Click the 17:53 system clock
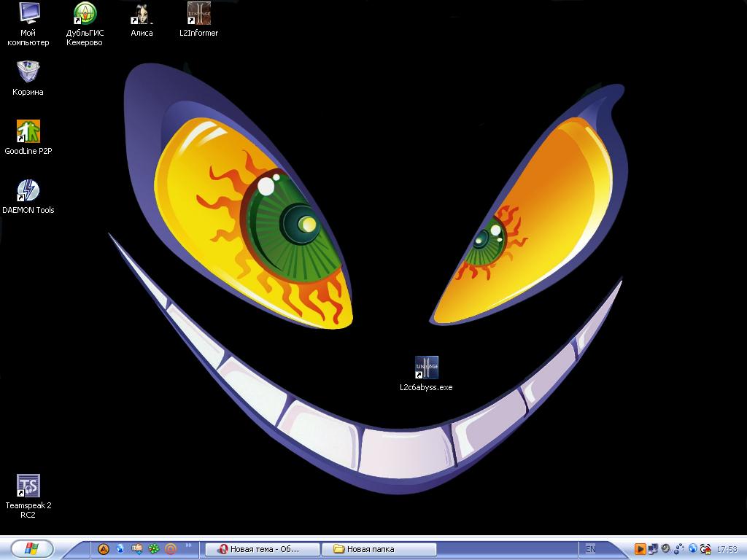The image size is (747, 560). point(727,549)
